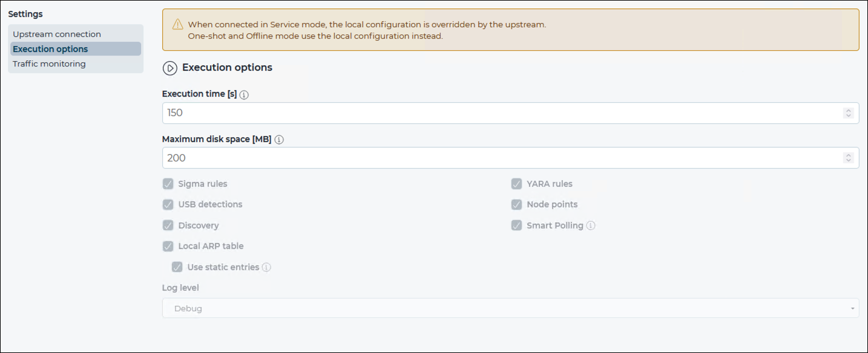Toggle the Node points checkbox

[x=516, y=204]
